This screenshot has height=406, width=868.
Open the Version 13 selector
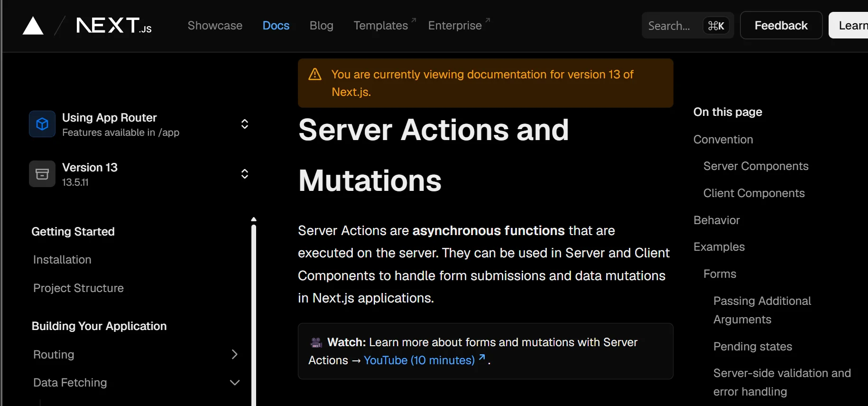click(x=139, y=174)
